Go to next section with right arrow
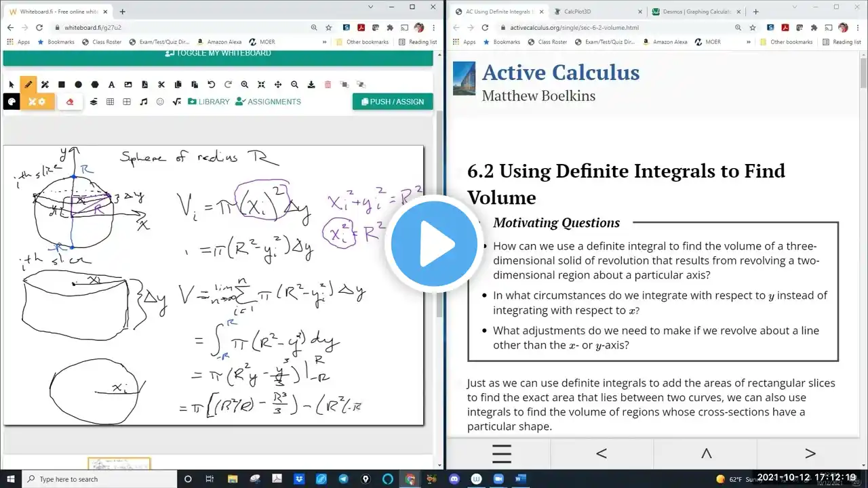The image size is (868, 488). pos(810,453)
